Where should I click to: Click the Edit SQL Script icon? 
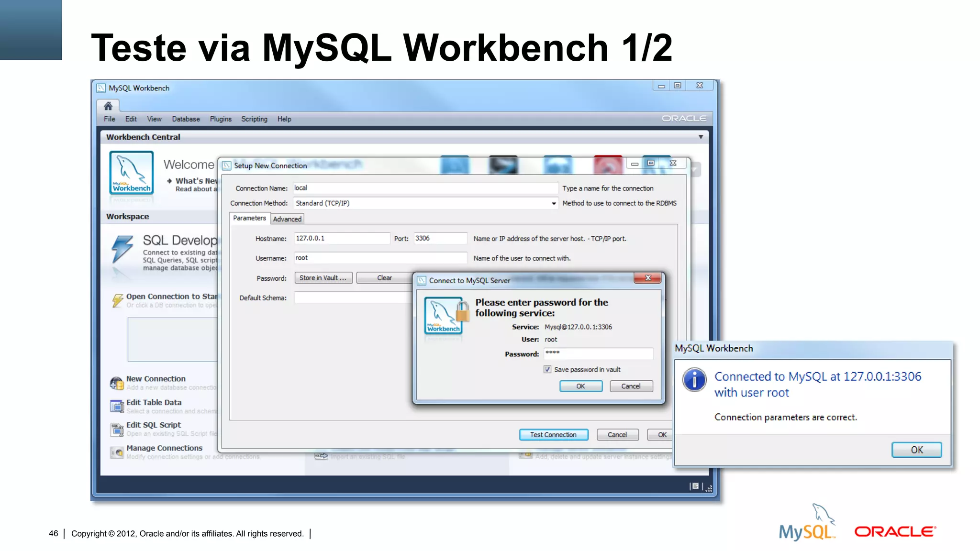click(117, 429)
